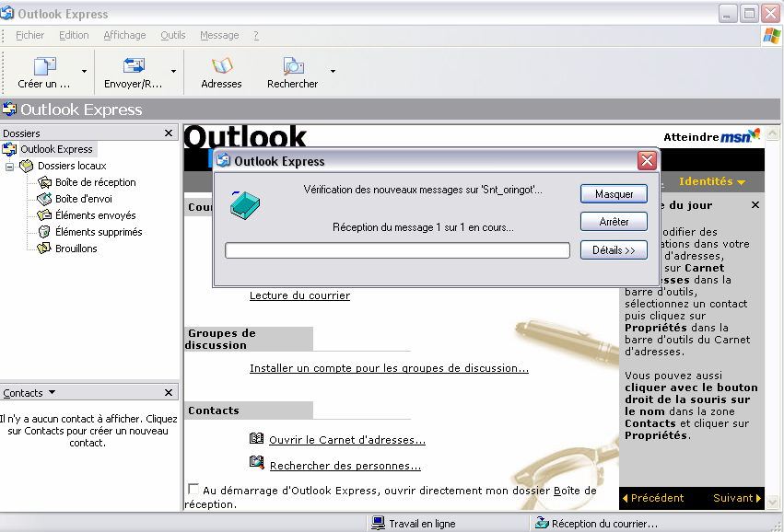Click Installer un compte pour les groupes link
Screen dimensions: 784x532
coord(389,368)
